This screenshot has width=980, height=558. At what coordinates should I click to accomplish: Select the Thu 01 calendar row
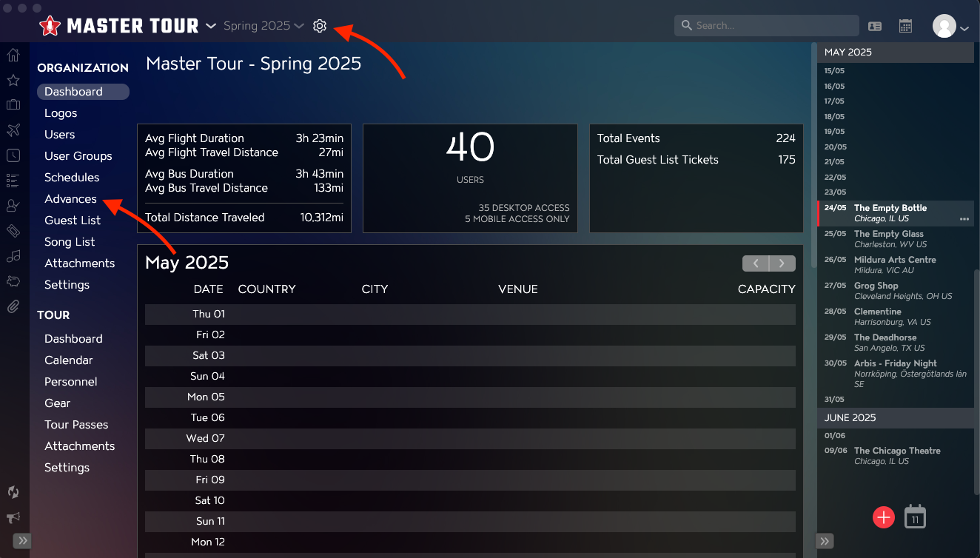tap(470, 314)
